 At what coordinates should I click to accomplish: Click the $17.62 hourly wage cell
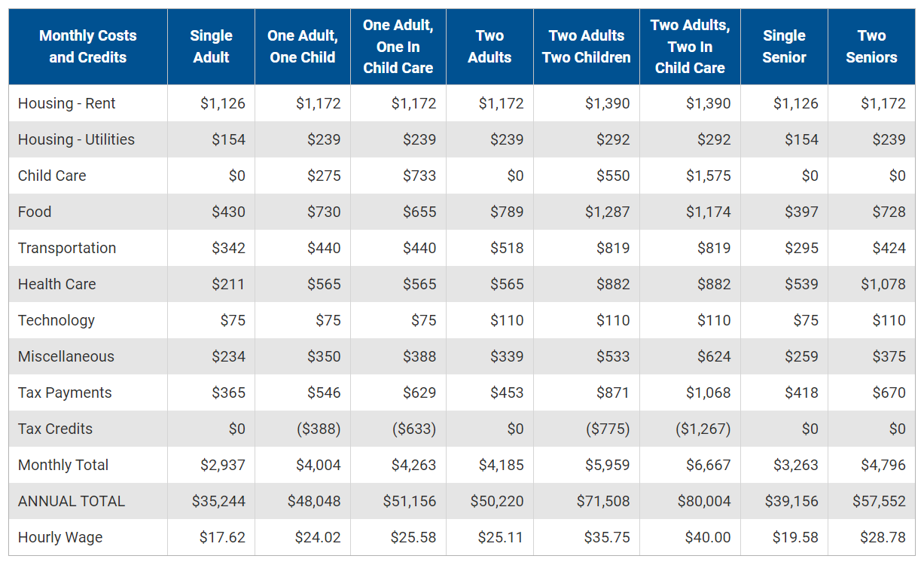[222, 537]
